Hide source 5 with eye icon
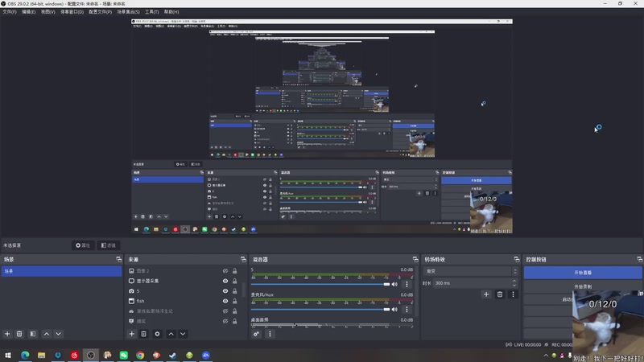This screenshot has width=644, height=362. (x=225, y=291)
